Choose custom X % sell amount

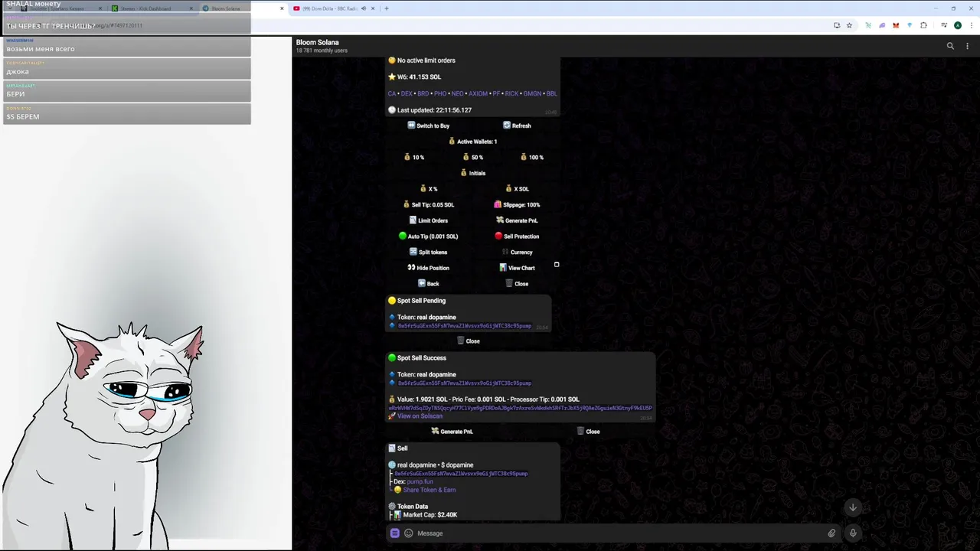coord(429,189)
